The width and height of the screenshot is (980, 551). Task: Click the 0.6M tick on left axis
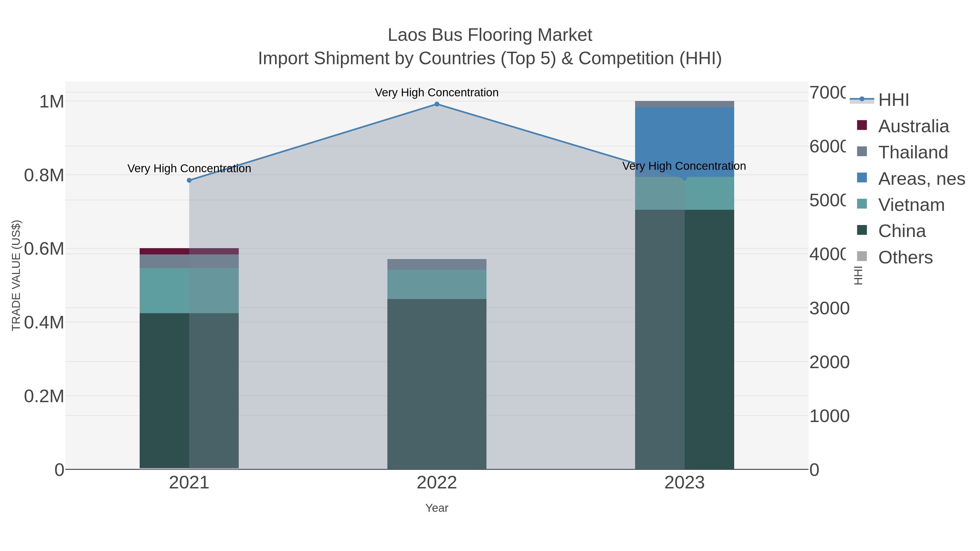click(x=44, y=249)
